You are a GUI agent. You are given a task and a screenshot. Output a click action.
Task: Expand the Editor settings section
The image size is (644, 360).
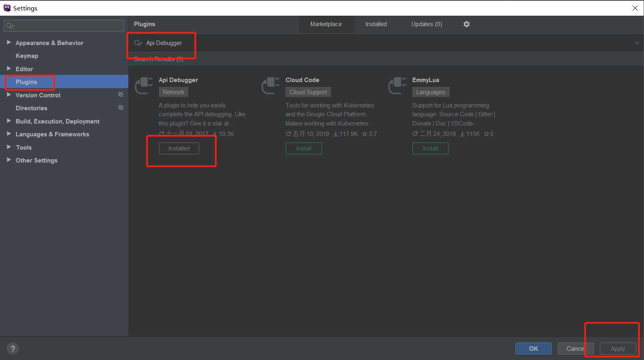(9, 68)
